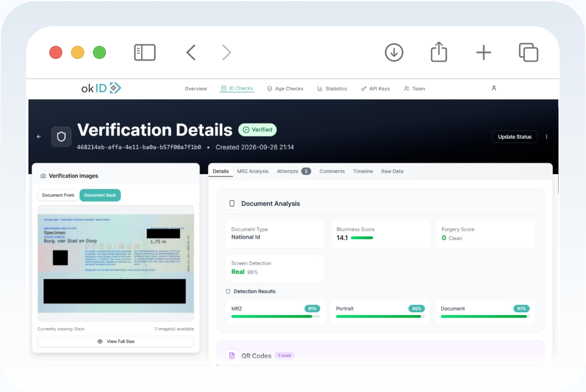Click the 95% Portrait badge
The height and width of the screenshot is (392, 586).
click(417, 309)
